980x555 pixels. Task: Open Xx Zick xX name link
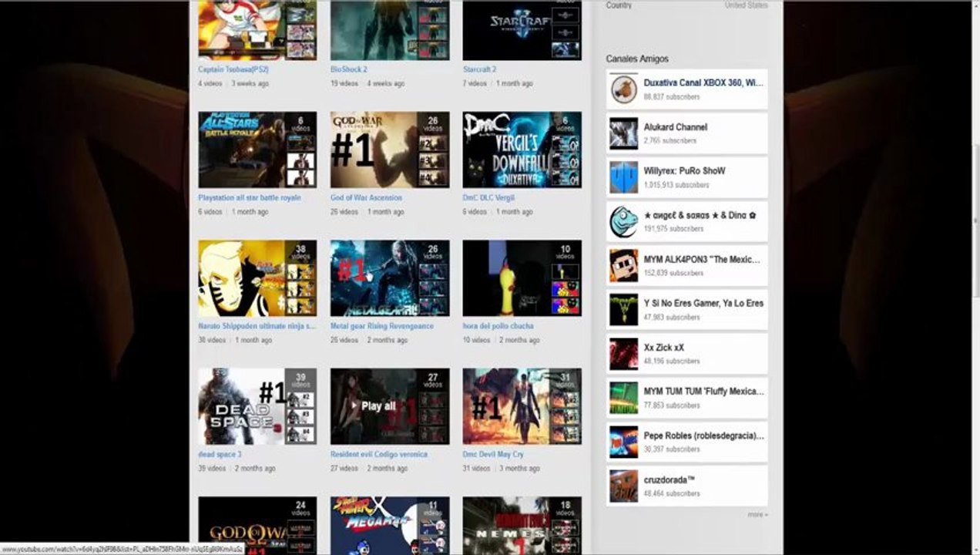tap(664, 348)
